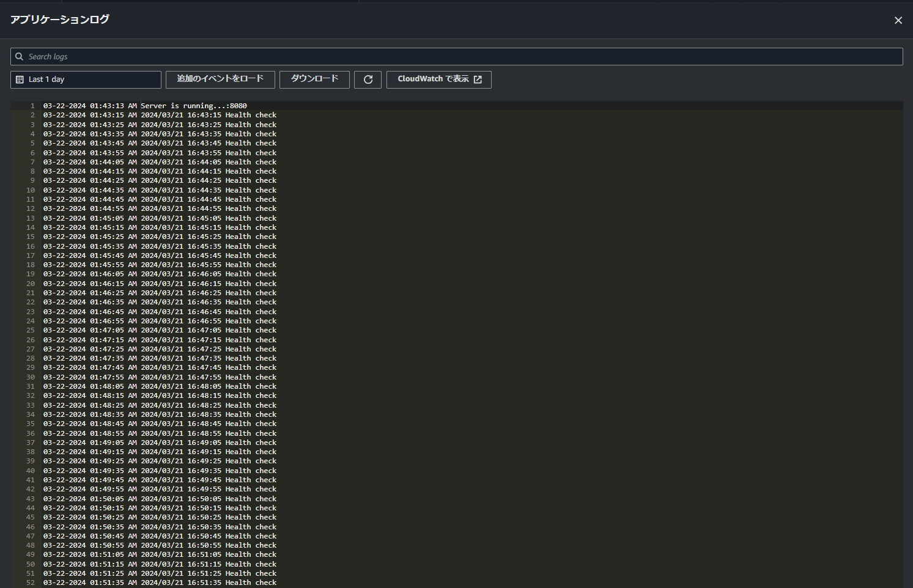Click line number 40 in the gutter
The image size is (913, 588).
[29, 470]
